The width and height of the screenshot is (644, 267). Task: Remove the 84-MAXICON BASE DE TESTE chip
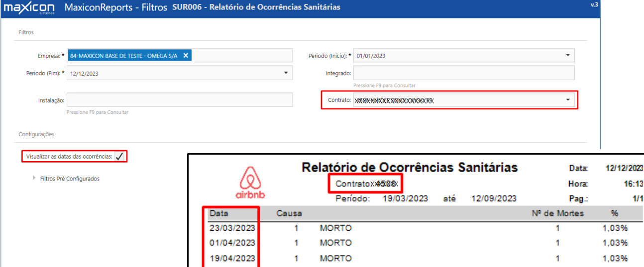[186, 56]
